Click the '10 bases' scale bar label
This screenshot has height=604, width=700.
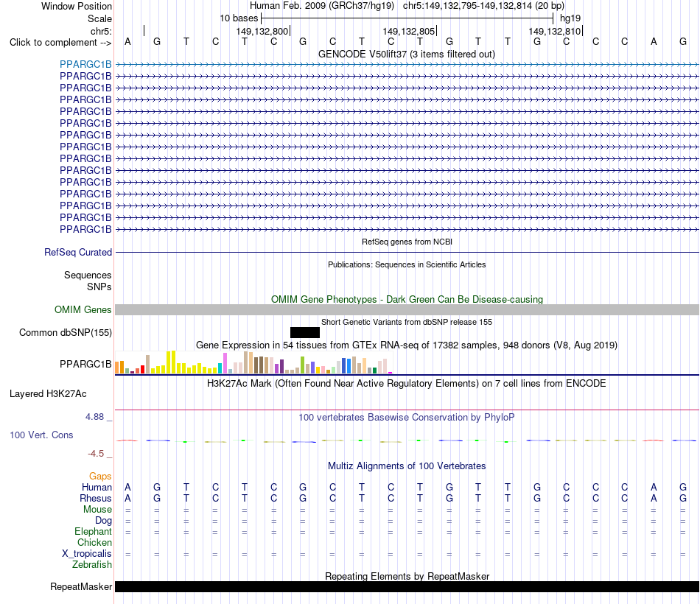239,18
